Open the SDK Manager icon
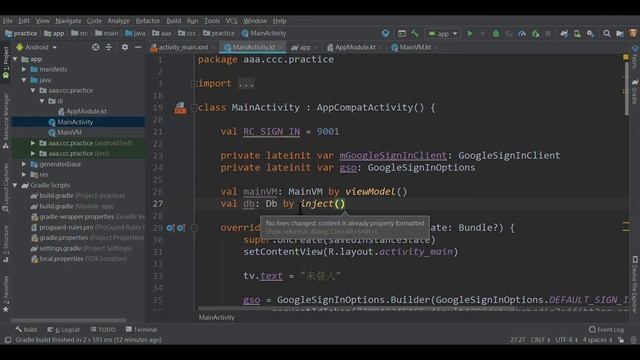The height and width of the screenshot is (360, 640). (x=591, y=33)
